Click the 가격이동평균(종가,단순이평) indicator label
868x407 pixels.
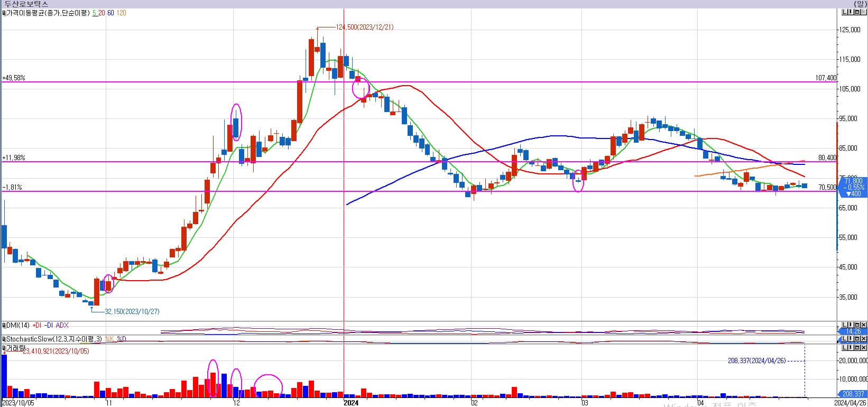(48, 13)
